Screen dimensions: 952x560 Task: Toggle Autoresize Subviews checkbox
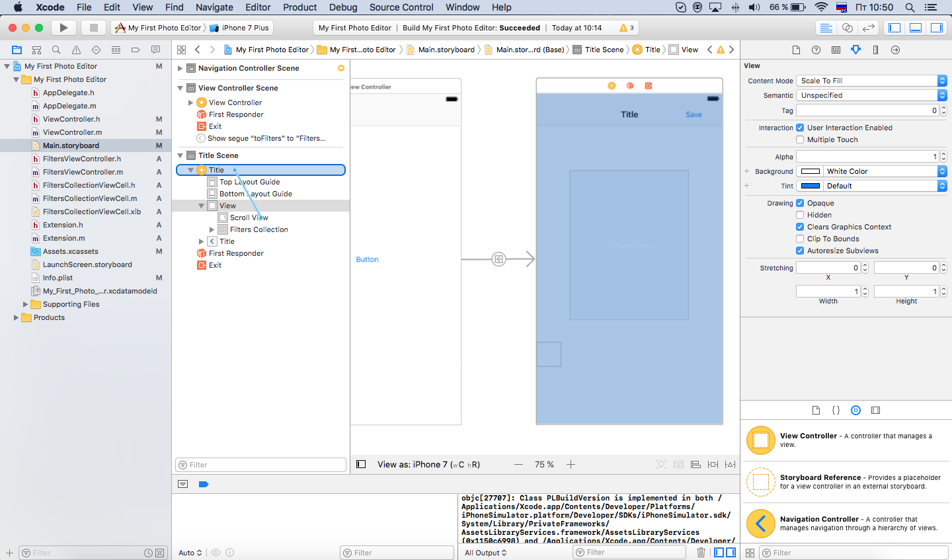(x=800, y=251)
